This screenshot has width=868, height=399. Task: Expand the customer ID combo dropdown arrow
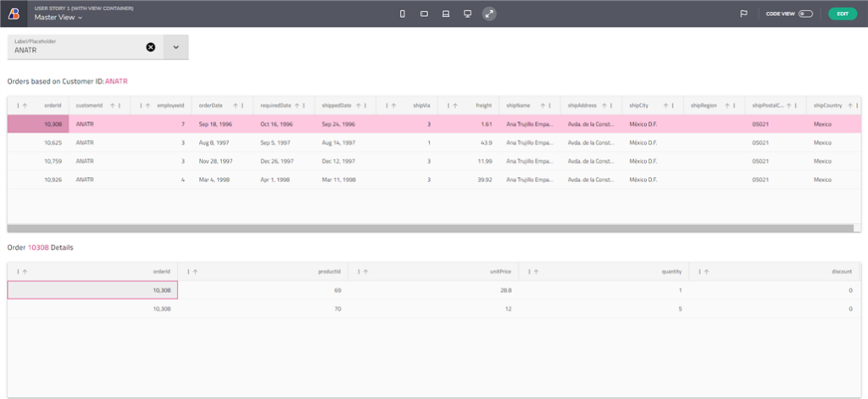pyautogui.click(x=176, y=47)
